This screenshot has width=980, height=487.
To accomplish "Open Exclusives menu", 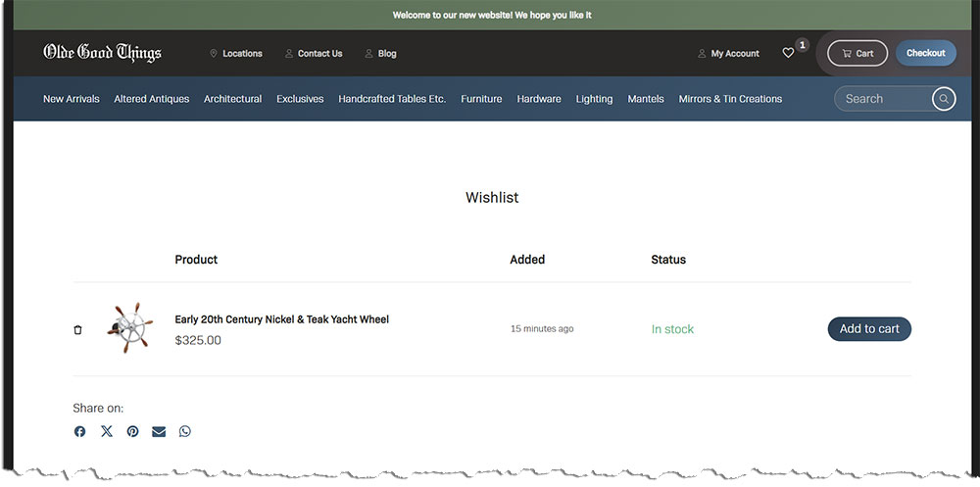I will coord(300,99).
